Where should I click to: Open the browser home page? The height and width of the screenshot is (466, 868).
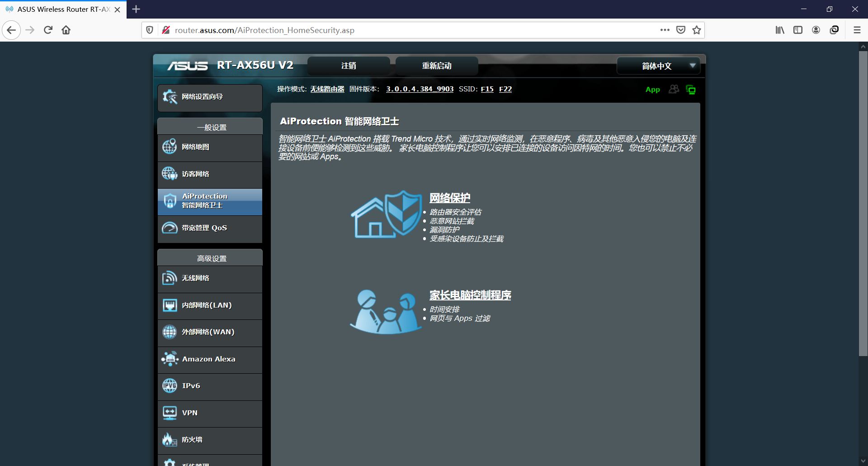[x=66, y=30]
